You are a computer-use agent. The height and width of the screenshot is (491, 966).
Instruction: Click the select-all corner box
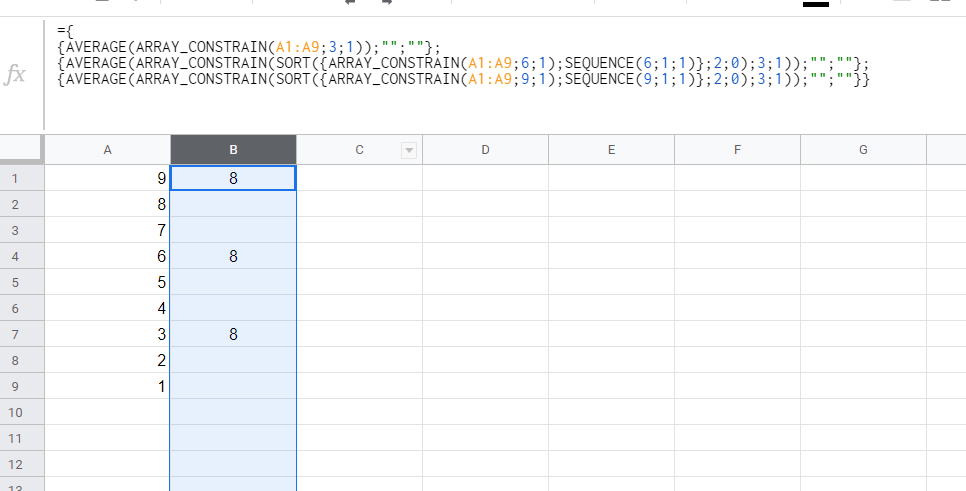pos(22,150)
